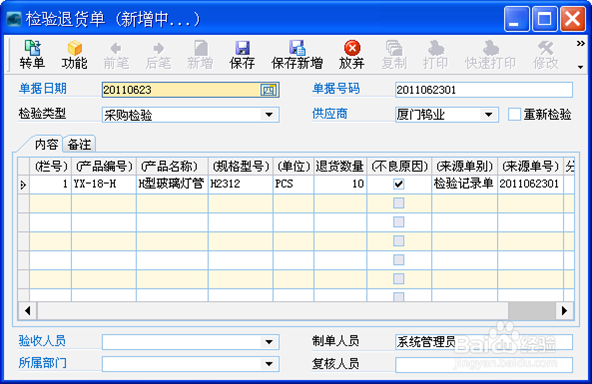Switch to the 内容 tab

[x=46, y=144]
